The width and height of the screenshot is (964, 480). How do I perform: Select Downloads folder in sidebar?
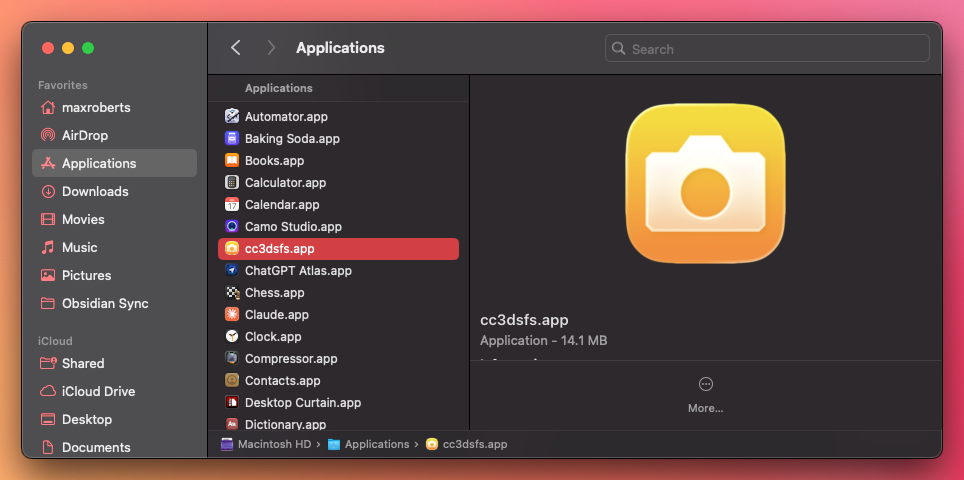click(x=94, y=191)
